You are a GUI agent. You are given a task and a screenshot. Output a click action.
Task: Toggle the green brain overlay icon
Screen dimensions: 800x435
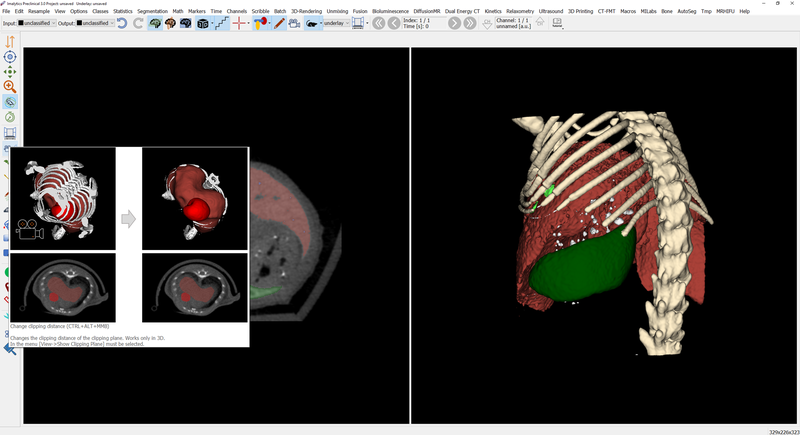pos(155,23)
